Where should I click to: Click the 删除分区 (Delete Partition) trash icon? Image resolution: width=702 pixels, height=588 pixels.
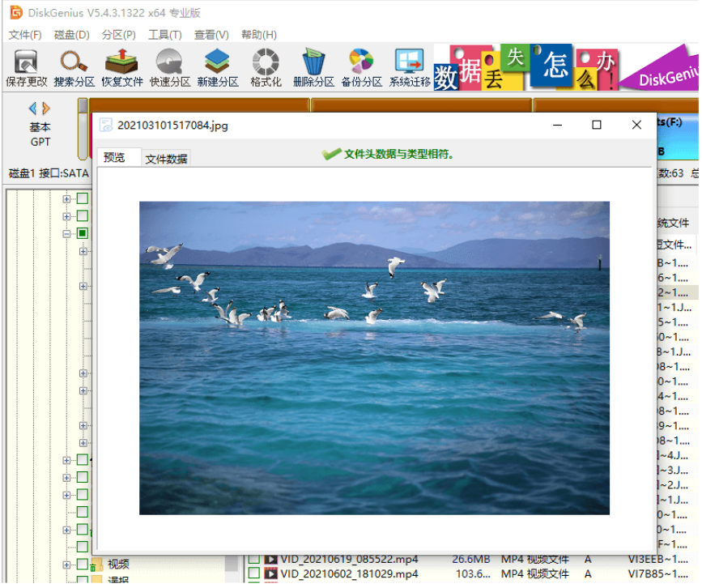point(313,68)
